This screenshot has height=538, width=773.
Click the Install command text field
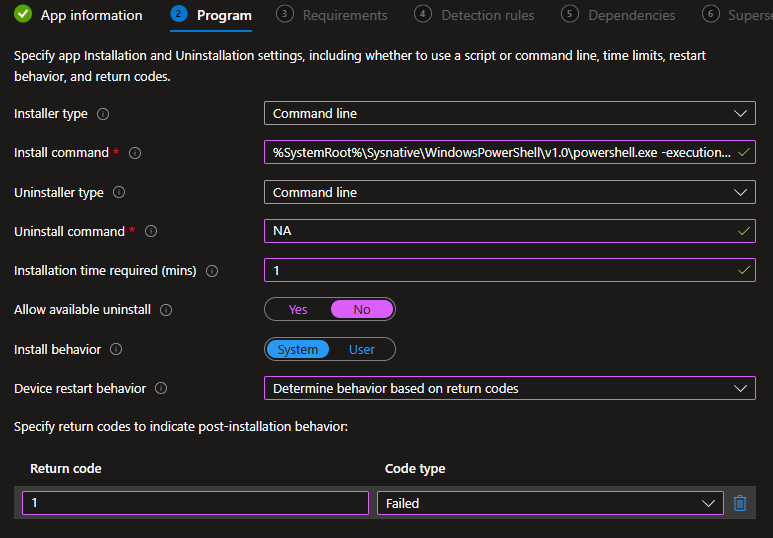tap(500, 153)
